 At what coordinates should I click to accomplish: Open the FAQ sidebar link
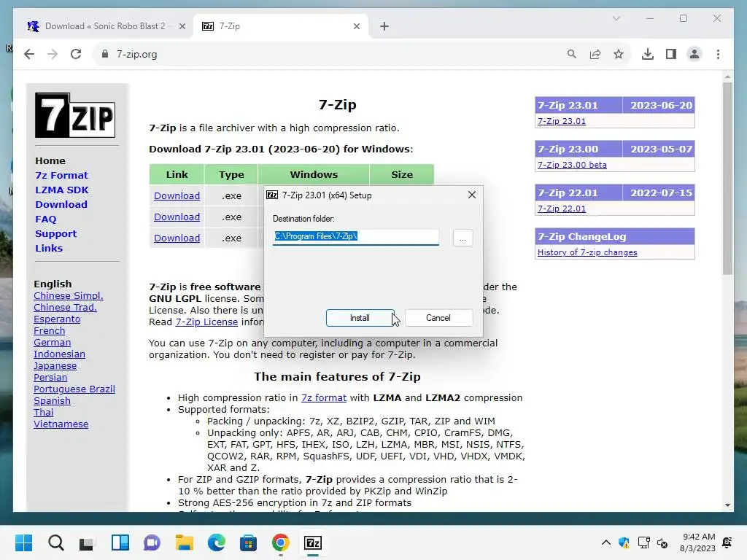click(46, 219)
